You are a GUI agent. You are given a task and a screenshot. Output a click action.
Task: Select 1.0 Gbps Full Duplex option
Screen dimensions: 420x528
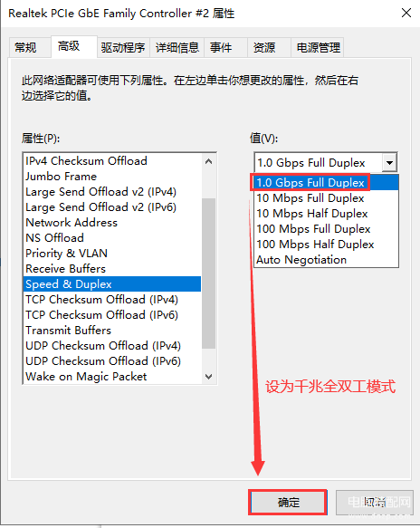326,183
